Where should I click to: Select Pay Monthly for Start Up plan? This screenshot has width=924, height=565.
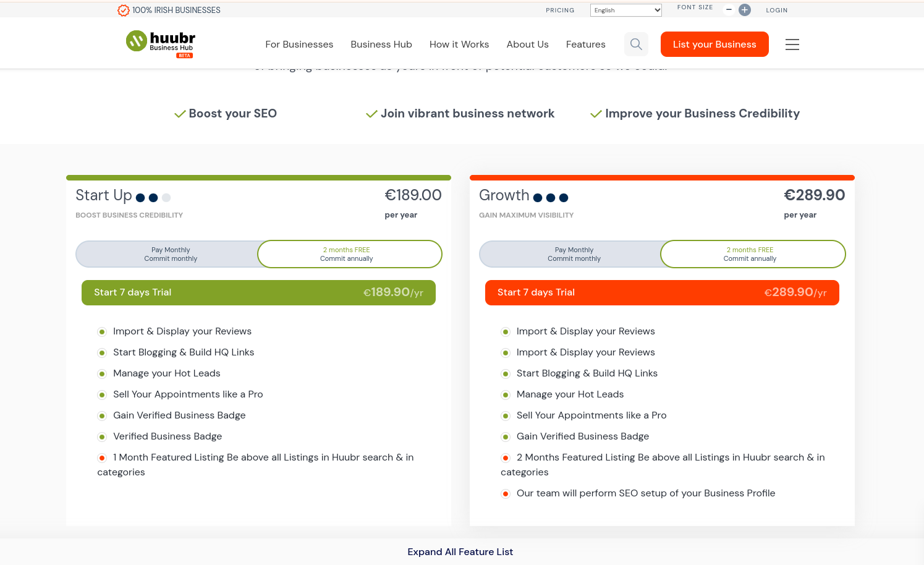(171, 254)
